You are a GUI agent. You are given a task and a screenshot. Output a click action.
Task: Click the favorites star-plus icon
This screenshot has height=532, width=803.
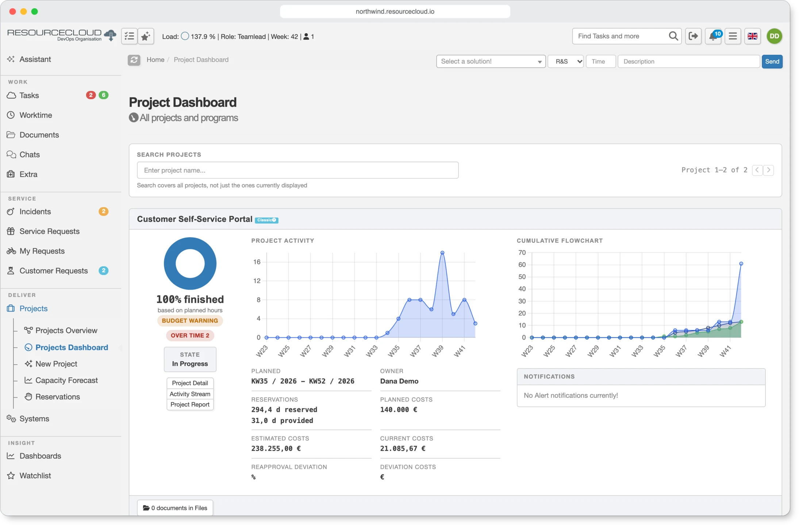pos(146,36)
